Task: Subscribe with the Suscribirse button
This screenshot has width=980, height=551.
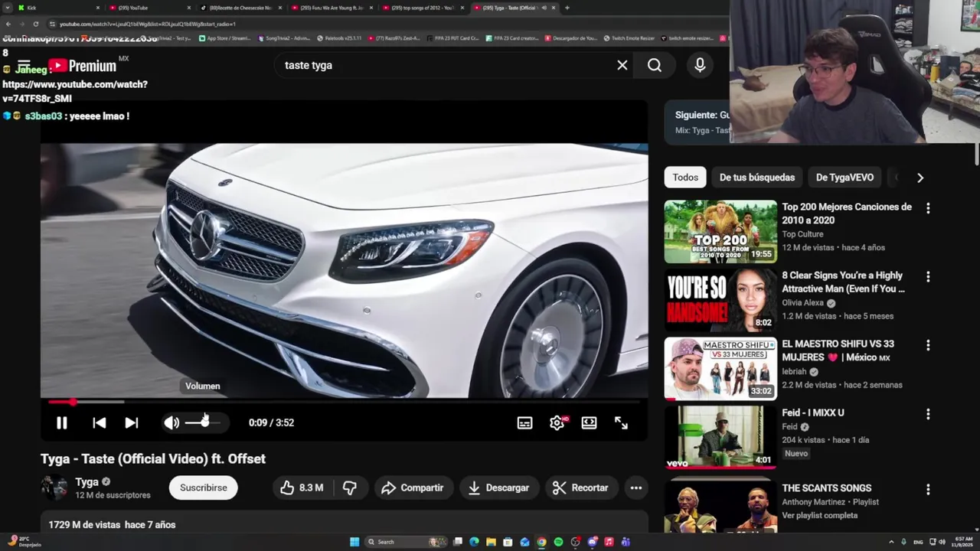Action: pyautogui.click(x=204, y=487)
